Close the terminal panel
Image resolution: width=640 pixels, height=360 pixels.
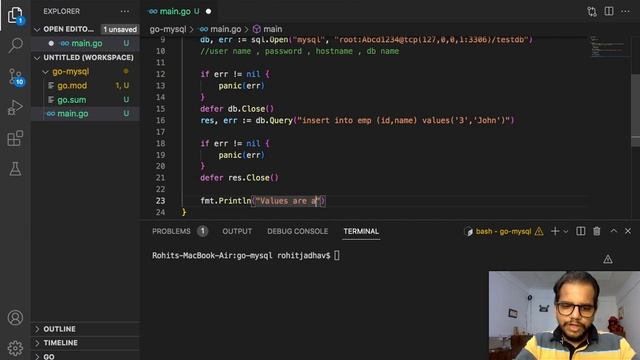[628, 231]
